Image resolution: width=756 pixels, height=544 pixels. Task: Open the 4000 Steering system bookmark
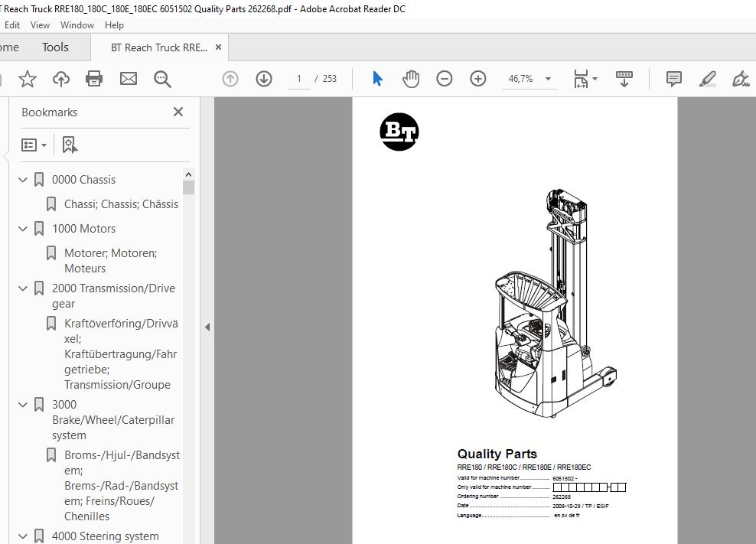point(105,536)
